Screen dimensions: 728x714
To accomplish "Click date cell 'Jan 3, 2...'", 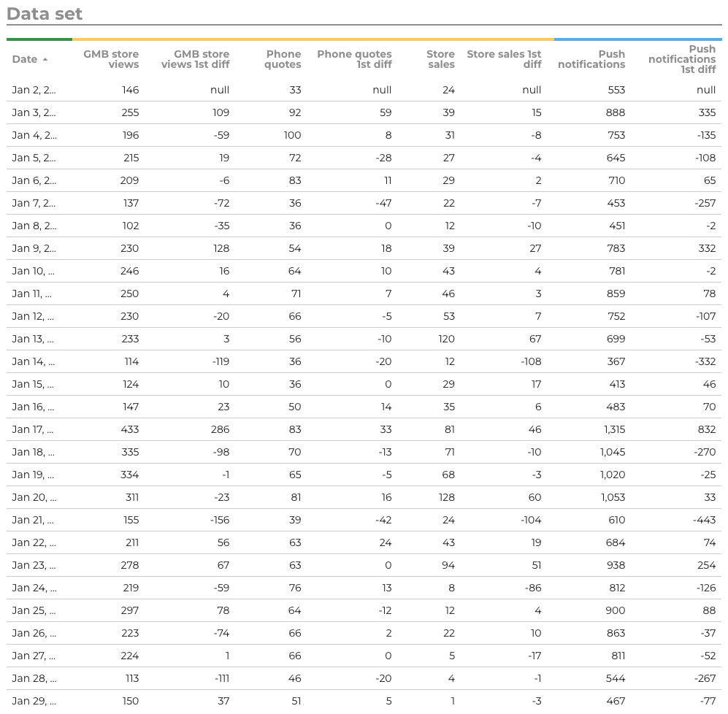I will pos(34,113).
